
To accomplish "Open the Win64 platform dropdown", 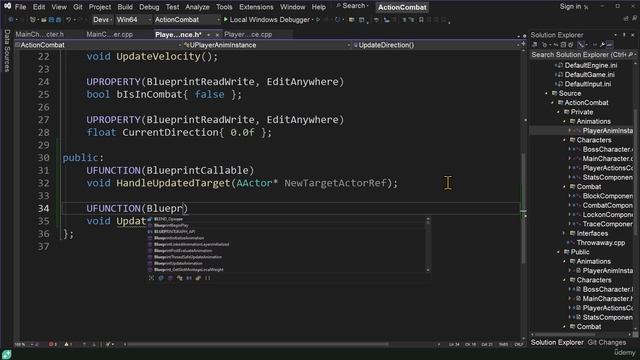I will [133, 20].
